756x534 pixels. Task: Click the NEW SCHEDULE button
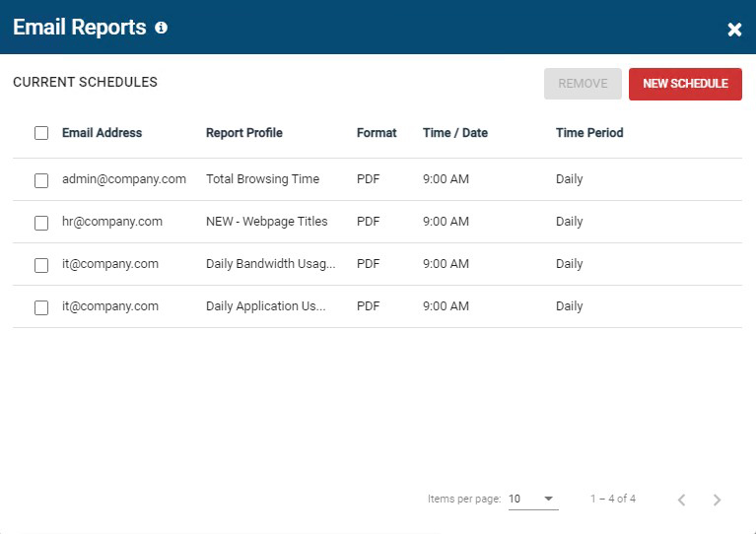click(685, 84)
